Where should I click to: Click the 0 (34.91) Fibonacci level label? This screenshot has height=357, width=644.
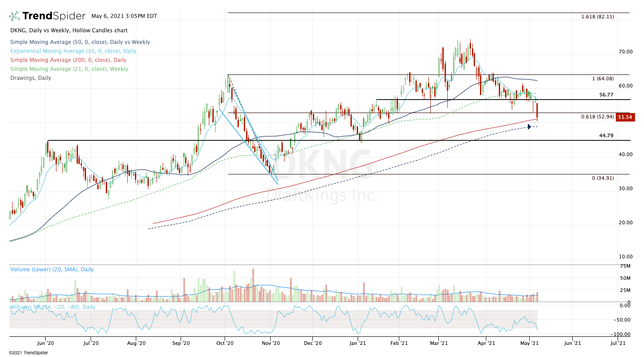click(x=603, y=178)
